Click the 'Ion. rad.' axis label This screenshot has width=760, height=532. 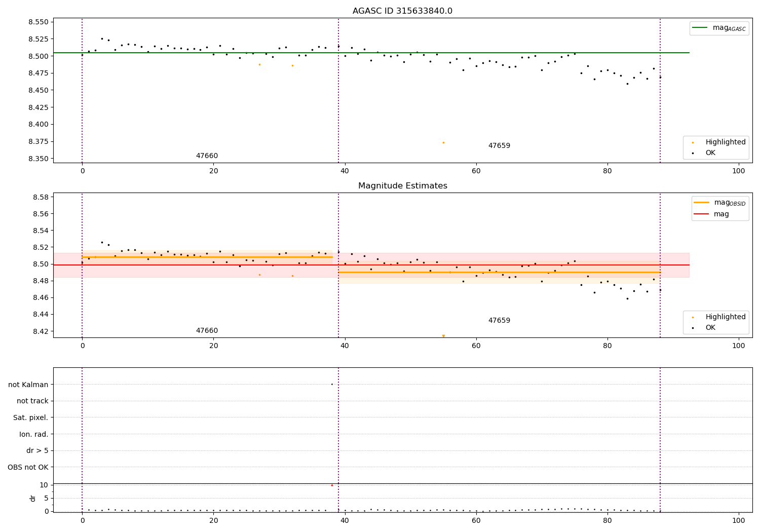pos(34,434)
